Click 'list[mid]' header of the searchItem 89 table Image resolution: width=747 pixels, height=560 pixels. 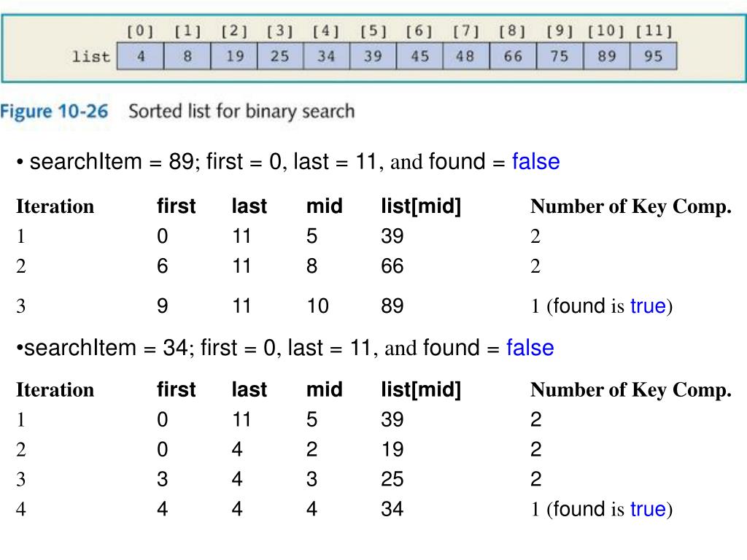click(x=421, y=206)
